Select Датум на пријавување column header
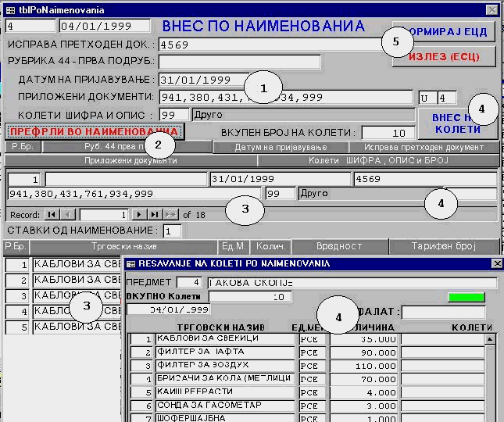The image size is (504, 422). coord(281,147)
